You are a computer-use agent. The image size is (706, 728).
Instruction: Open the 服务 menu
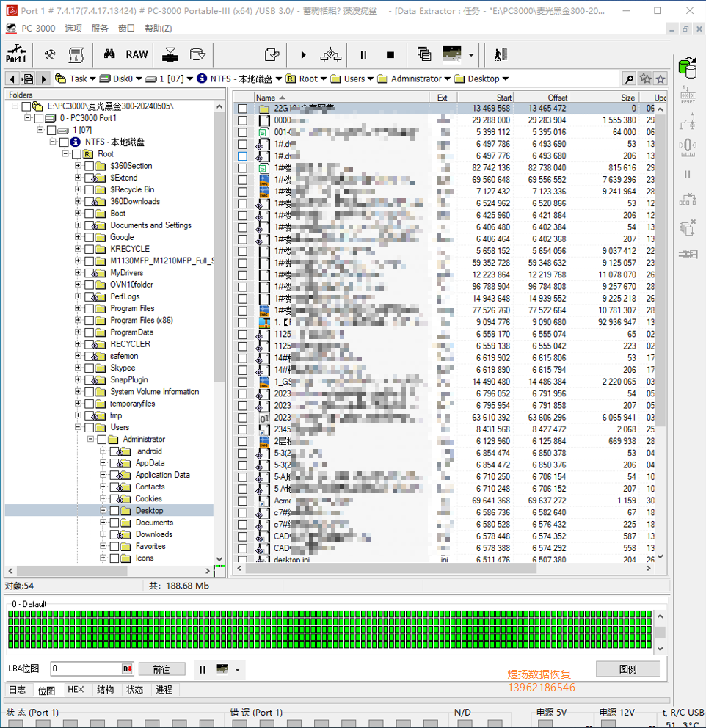(100, 29)
